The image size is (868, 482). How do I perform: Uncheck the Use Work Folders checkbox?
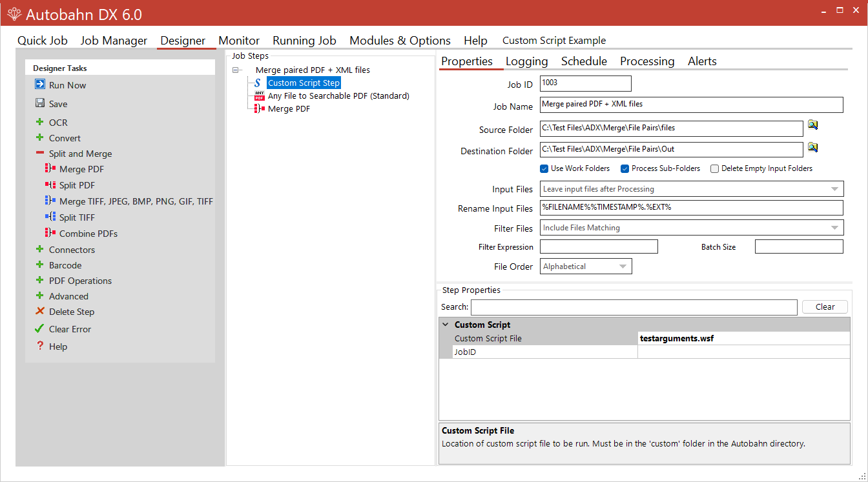(544, 168)
